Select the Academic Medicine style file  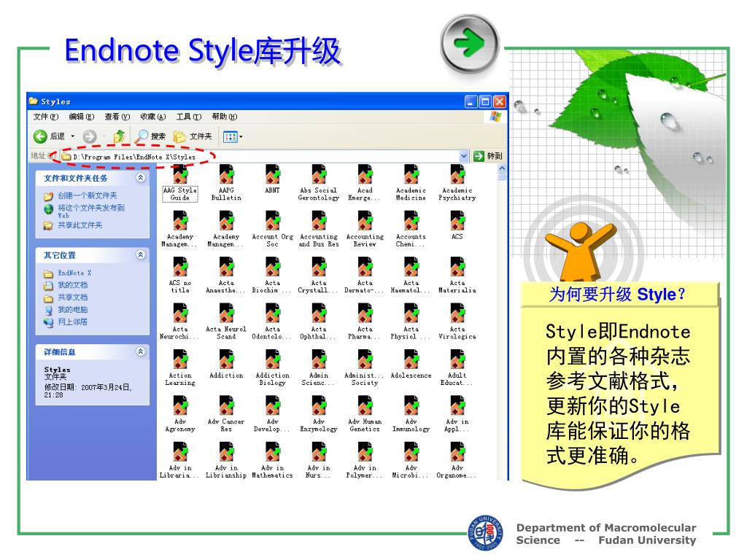[x=411, y=183]
